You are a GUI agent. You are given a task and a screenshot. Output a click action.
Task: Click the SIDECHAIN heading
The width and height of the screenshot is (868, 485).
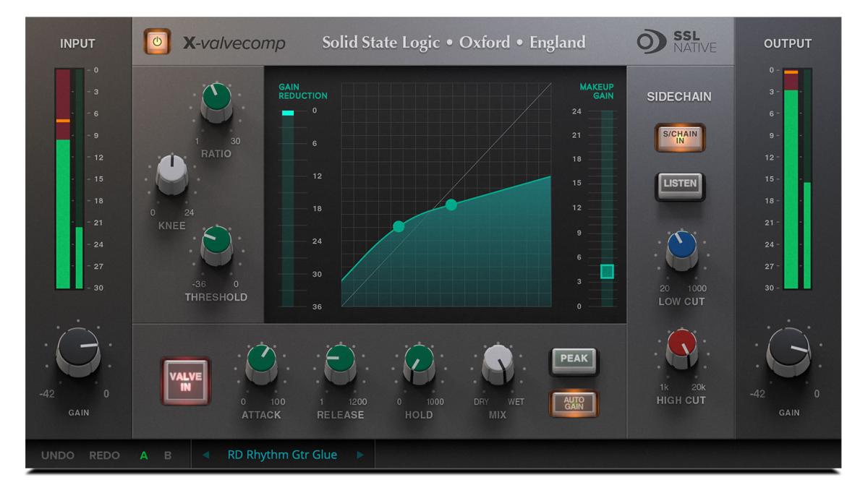(679, 97)
